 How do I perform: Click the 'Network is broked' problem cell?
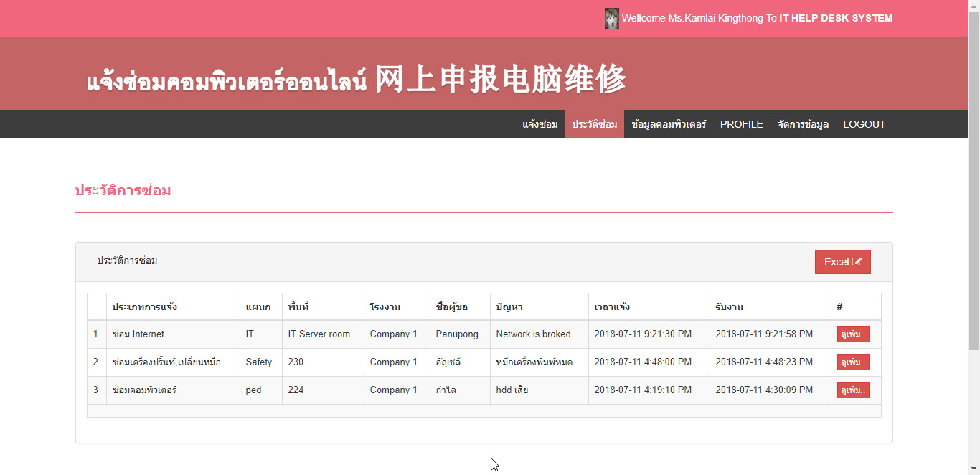pyautogui.click(x=540, y=334)
